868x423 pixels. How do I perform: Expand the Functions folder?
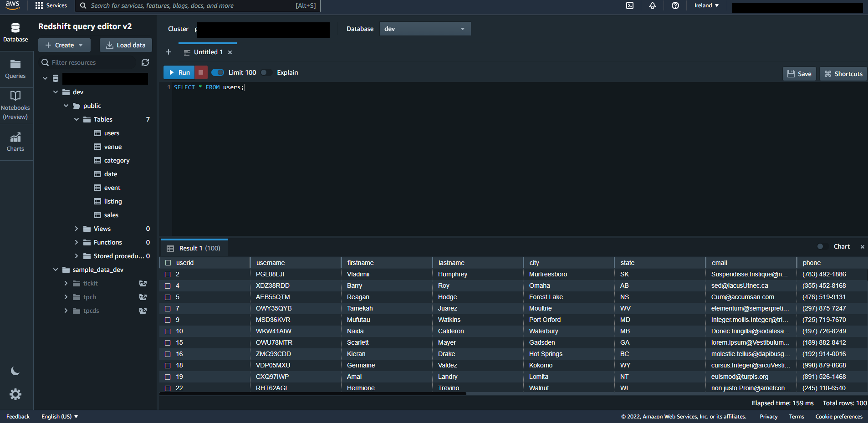tap(77, 242)
